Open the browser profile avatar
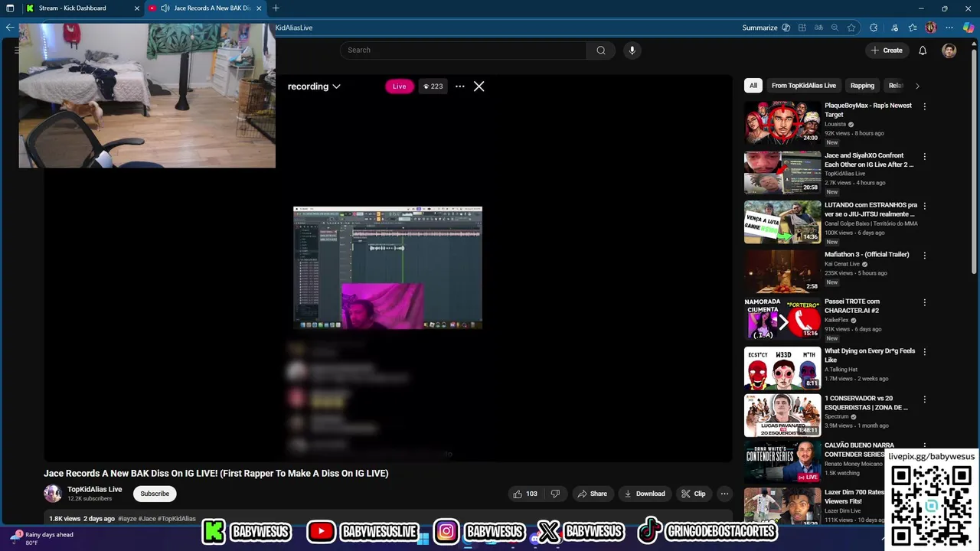The height and width of the screenshot is (551, 980). pos(931,28)
